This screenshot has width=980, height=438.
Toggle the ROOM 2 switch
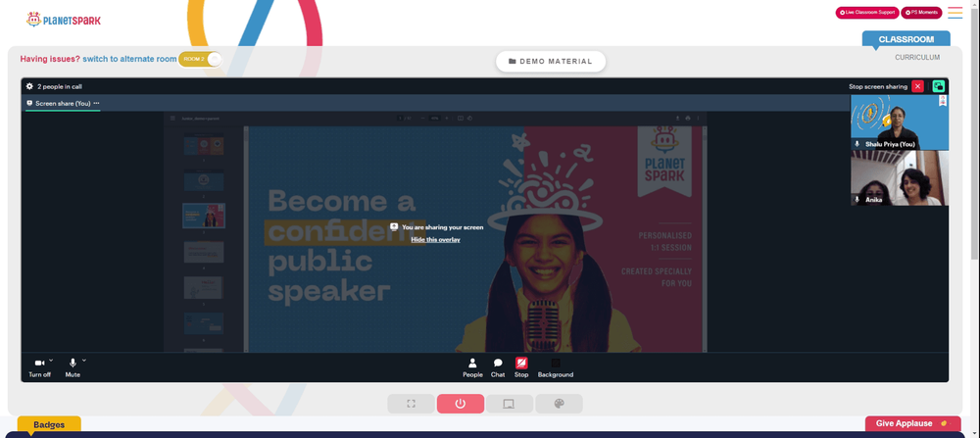[x=200, y=59]
